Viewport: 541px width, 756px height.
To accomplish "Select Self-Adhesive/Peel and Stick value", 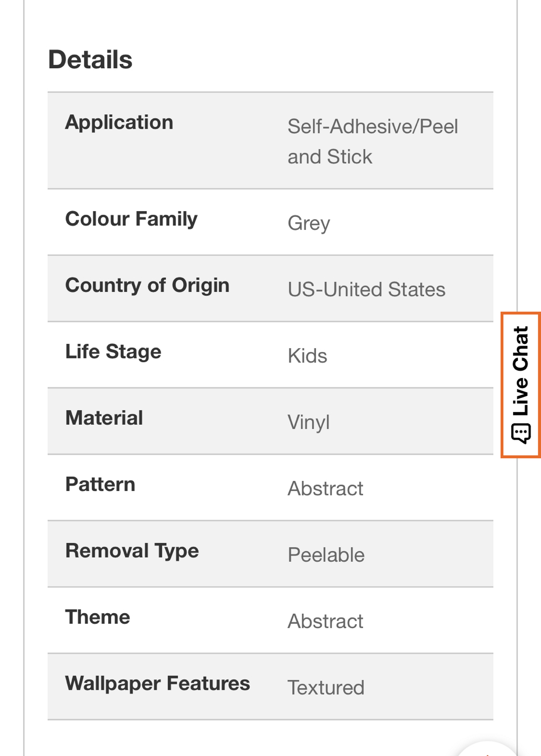I will tap(373, 141).
